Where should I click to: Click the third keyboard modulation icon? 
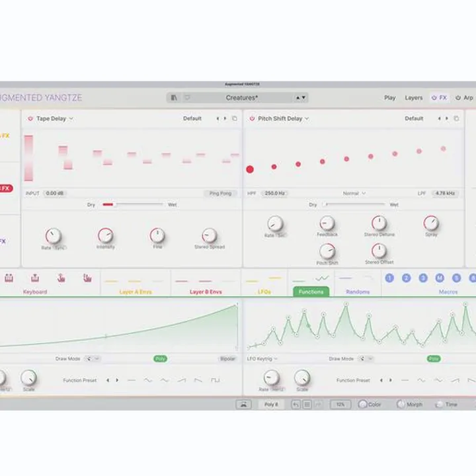(61, 278)
